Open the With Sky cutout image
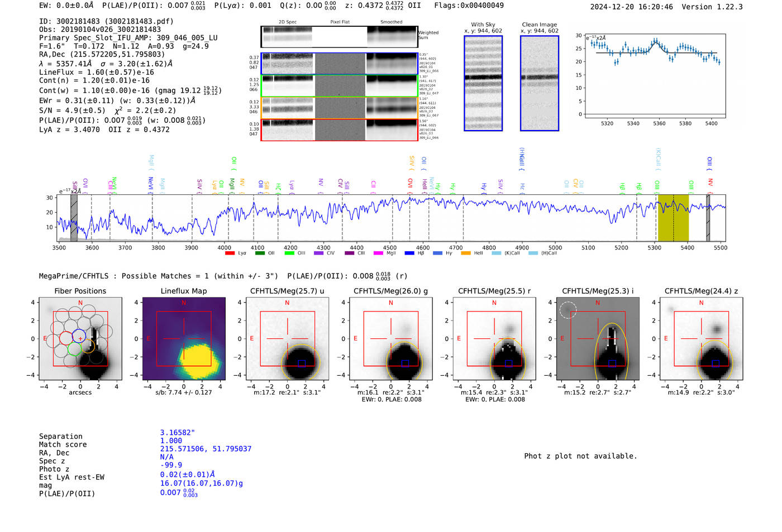 [x=483, y=83]
